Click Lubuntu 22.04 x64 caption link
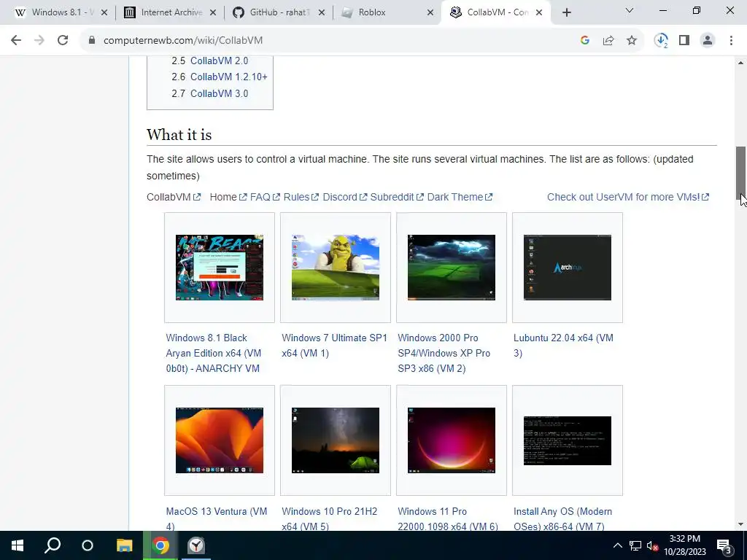 pyautogui.click(x=564, y=345)
